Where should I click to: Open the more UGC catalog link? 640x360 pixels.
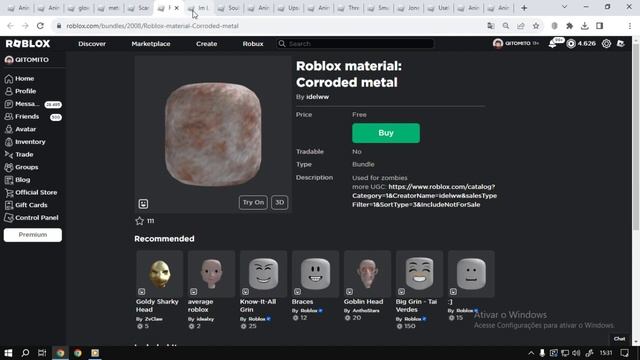click(x=424, y=196)
